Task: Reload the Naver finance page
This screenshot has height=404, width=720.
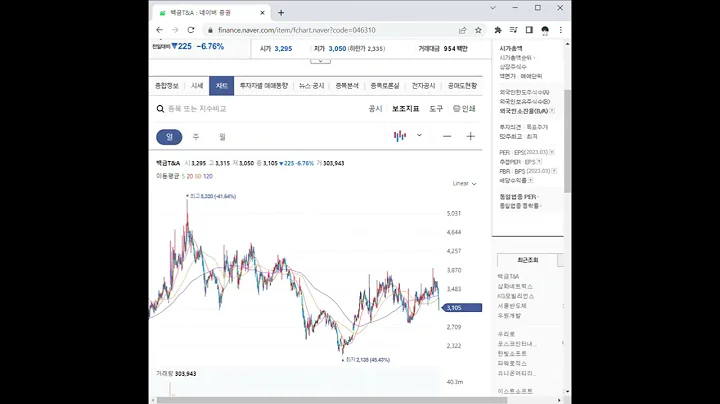Action: tap(191, 30)
